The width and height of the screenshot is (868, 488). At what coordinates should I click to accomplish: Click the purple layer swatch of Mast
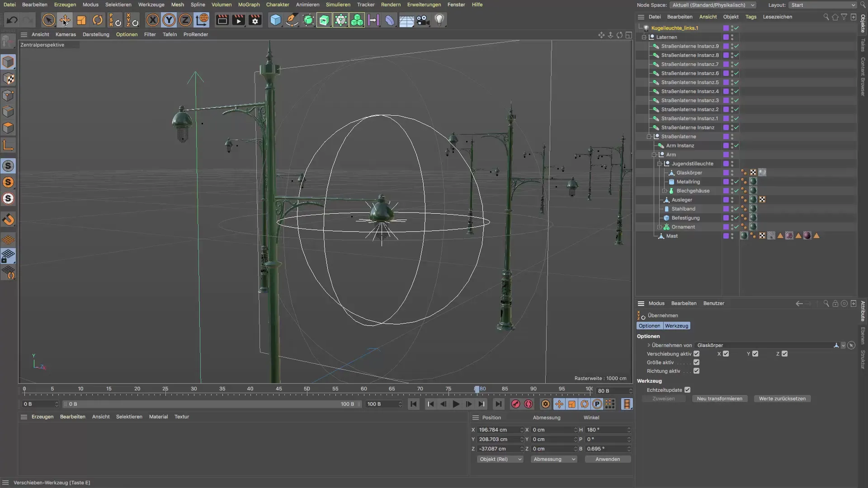(x=726, y=236)
